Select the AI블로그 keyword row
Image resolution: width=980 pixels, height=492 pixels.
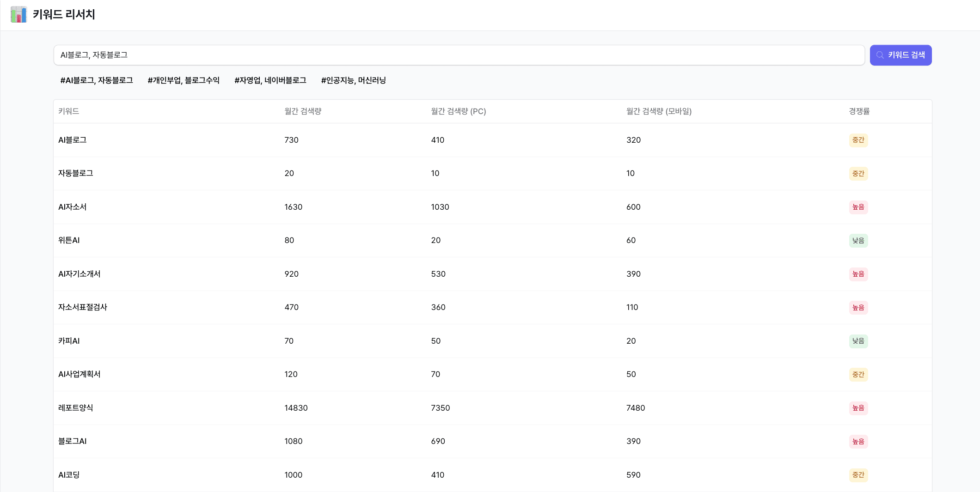(73, 140)
